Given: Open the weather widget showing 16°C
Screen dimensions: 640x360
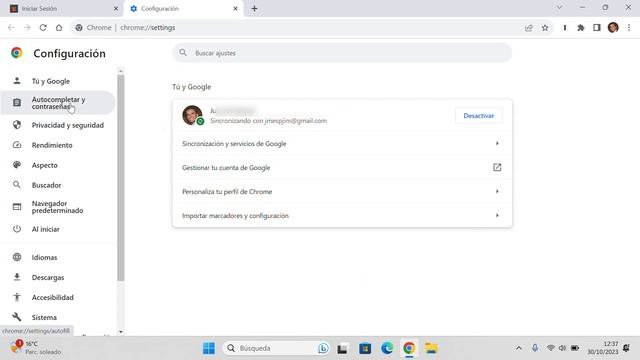Looking at the screenshot, I should pyautogui.click(x=36, y=348).
